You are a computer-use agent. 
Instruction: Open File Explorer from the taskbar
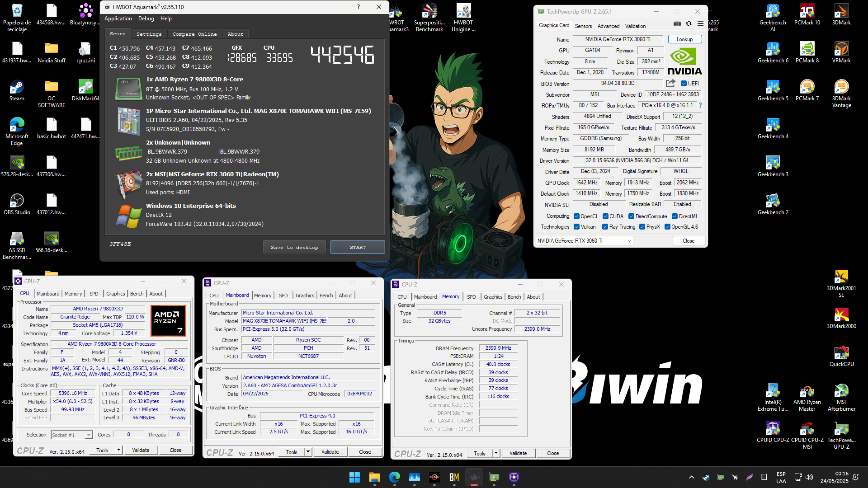(x=374, y=477)
